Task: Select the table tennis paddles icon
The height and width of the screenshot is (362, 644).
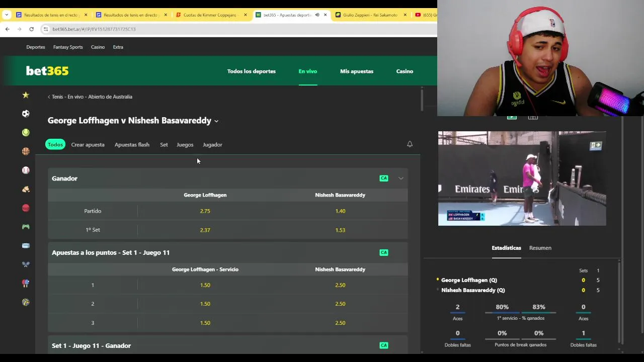Action: 26,283
